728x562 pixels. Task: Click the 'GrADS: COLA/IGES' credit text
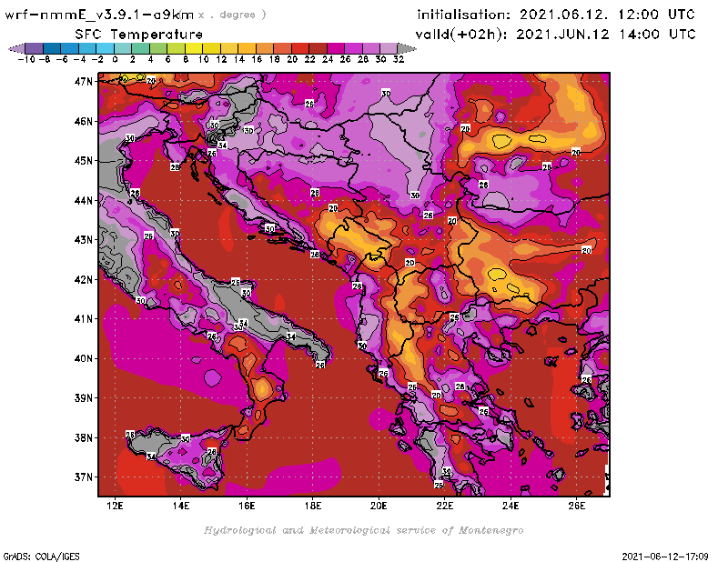coord(41,556)
